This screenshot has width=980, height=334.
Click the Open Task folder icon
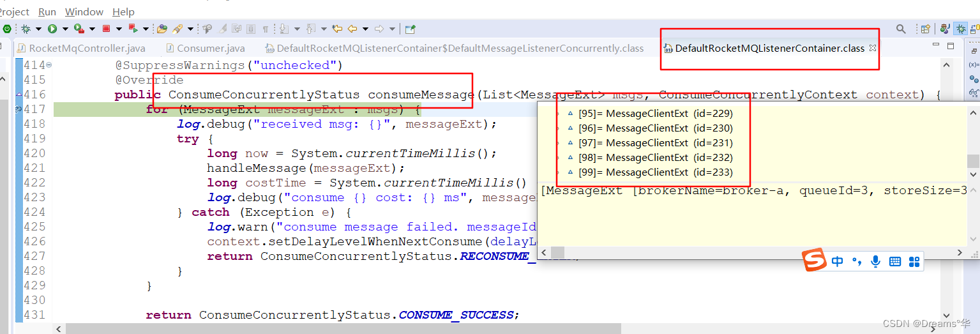click(x=162, y=29)
